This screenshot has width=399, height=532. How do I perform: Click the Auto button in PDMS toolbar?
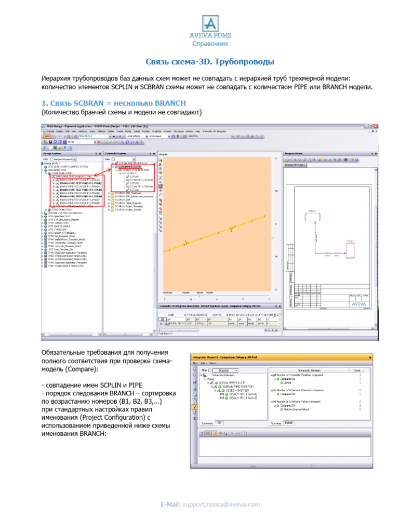point(46,137)
